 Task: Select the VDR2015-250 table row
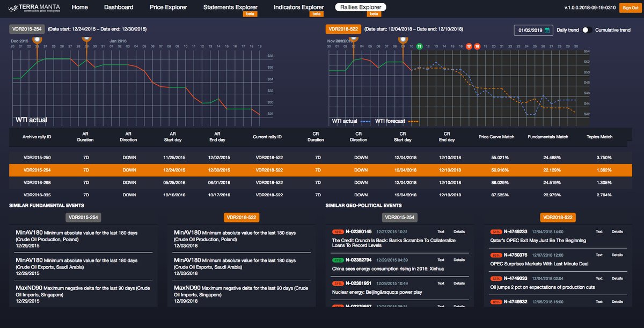pyautogui.click(x=320, y=158)
